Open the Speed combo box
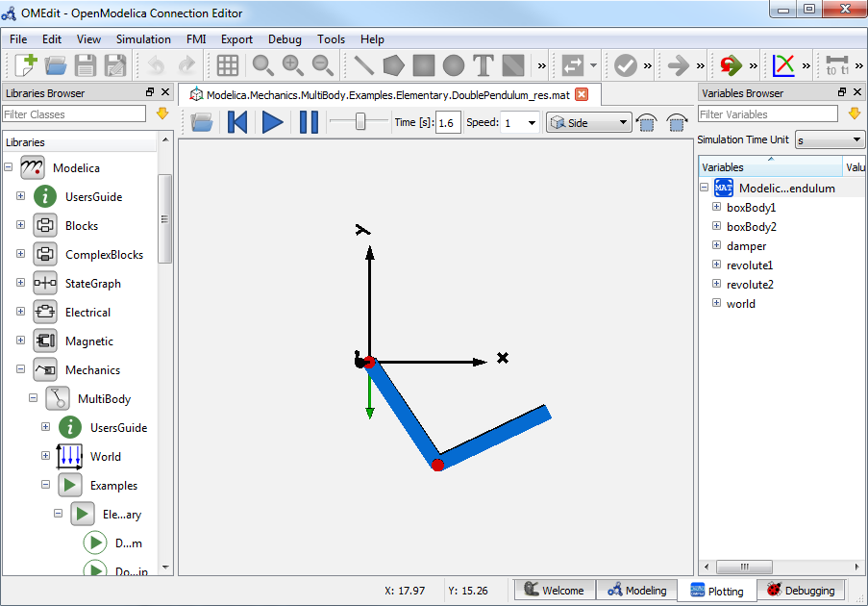Image resolution: width=868 pixels, height=606 pixels. point(520,122)
